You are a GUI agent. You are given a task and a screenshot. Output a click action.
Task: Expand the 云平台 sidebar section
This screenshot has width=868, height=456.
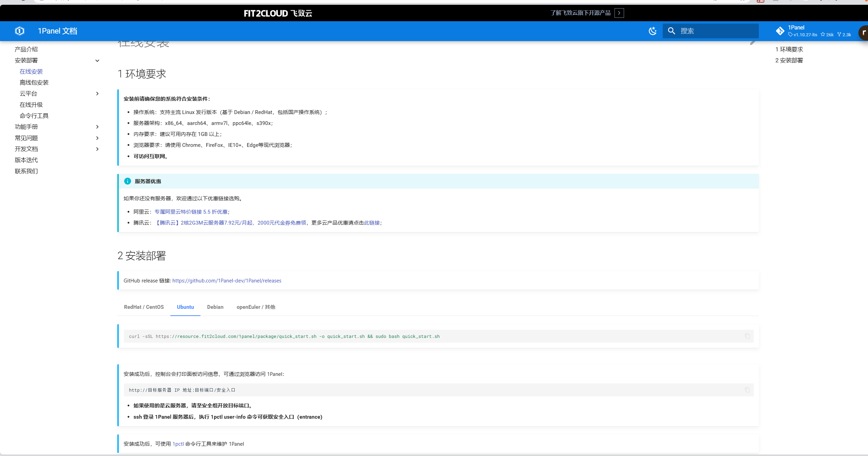click(x=97, y=93)
